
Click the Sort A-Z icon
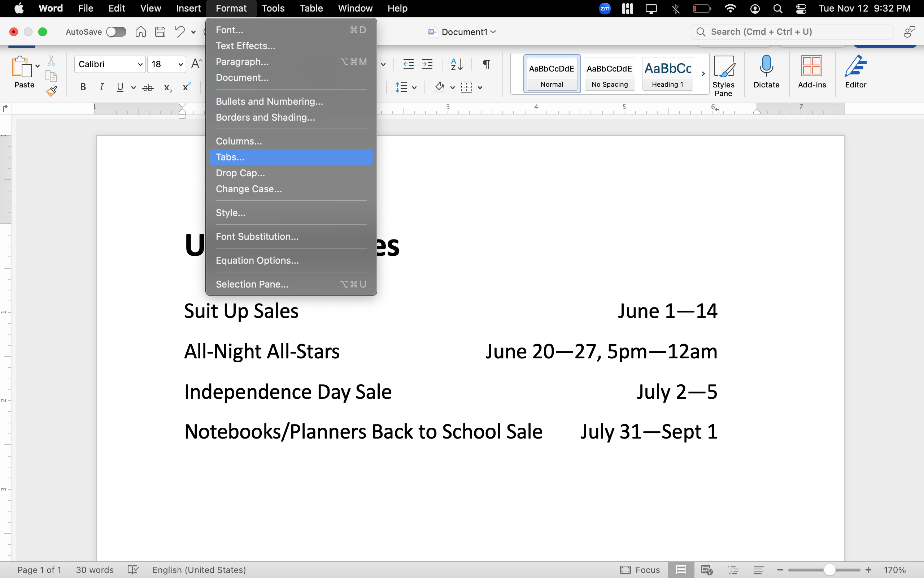[x=457, y=64]
